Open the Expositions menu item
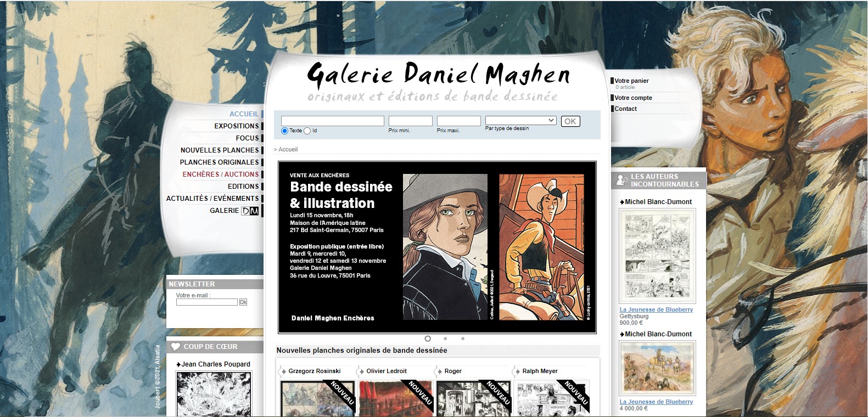Viewport: 868px width, 417px height. 236,126
